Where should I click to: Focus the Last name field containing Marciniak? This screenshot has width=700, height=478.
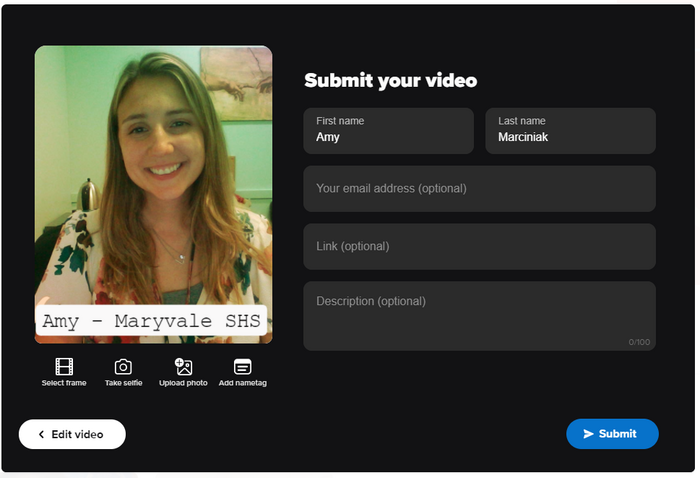tap(570, 131)
